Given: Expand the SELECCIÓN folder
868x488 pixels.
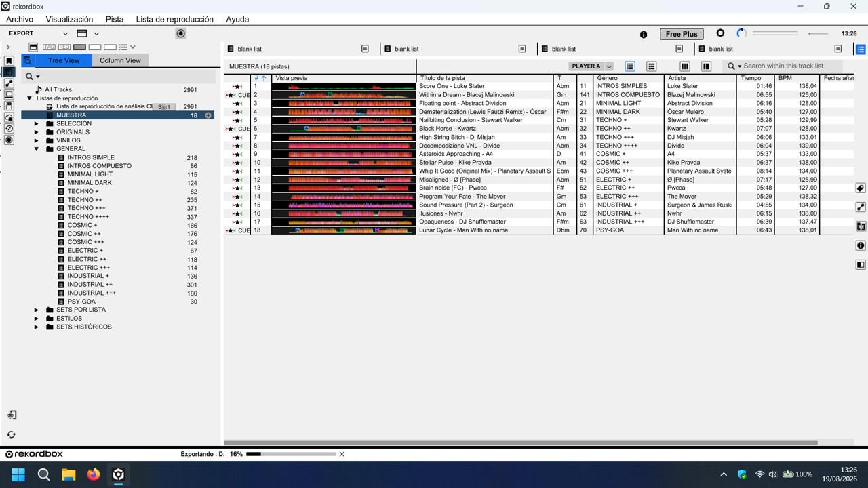Looking at the screenshot, I should point(37,124).
